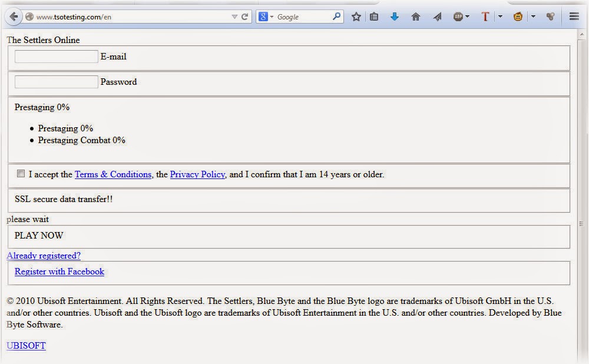Click the Adblock Plus ABP icon
Image resolution: width=589 pixels, height=364 pixels.
458,16
